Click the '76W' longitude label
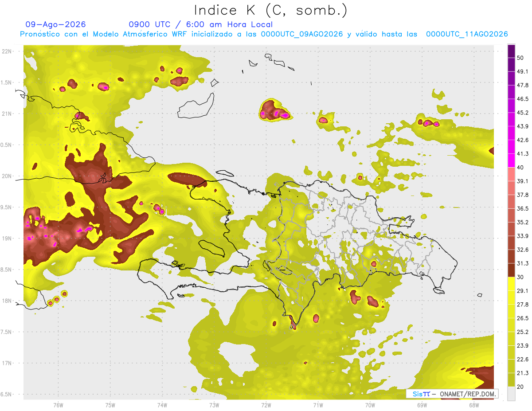 pyautogui.click(x=58, y=405)
